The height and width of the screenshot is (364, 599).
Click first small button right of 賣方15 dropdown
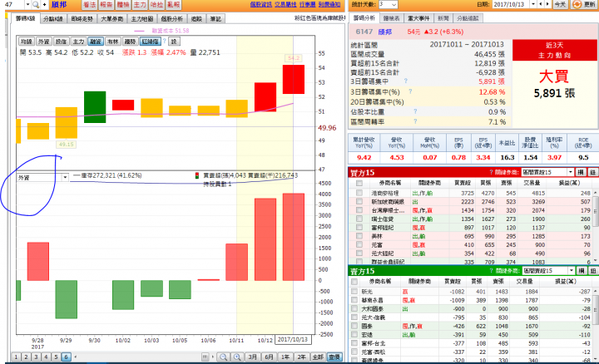[581, 271]
